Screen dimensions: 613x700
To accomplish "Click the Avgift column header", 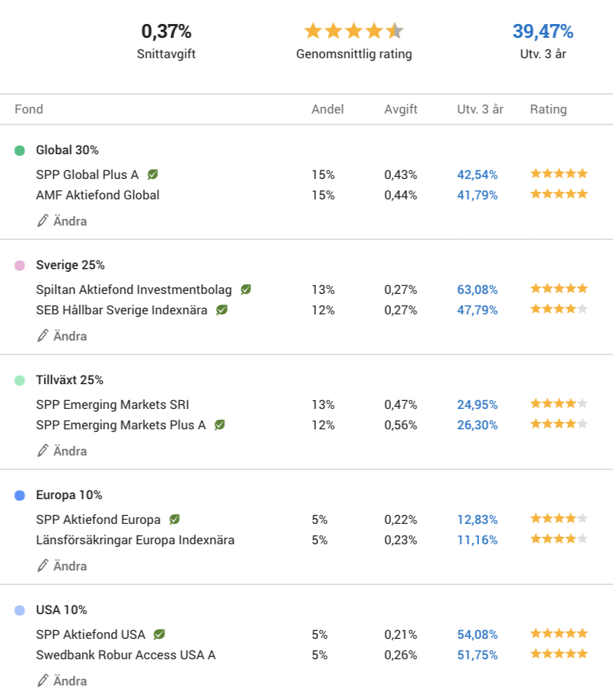I will [x=400, y=109].
